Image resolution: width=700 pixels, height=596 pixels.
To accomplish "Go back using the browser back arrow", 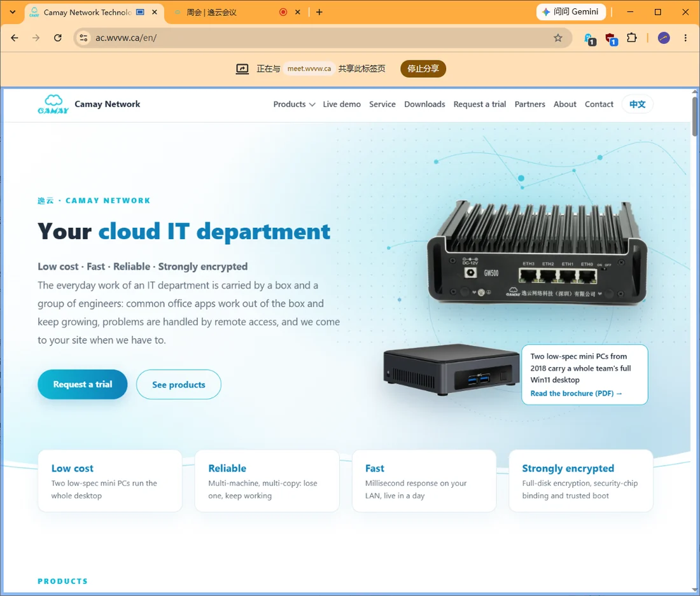I will (x=15, y=38).
